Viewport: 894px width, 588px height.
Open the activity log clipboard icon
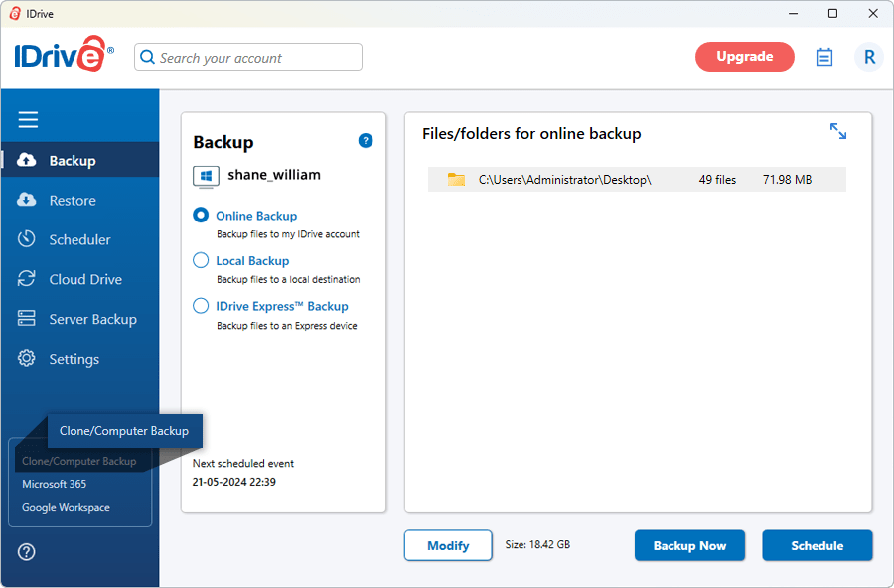(823, 57)
